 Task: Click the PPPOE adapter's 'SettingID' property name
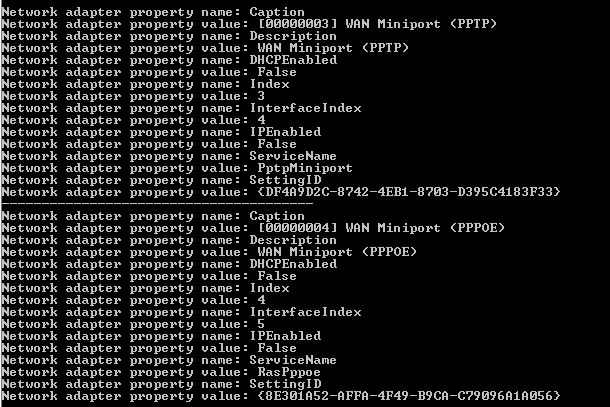tap(284, 384)
